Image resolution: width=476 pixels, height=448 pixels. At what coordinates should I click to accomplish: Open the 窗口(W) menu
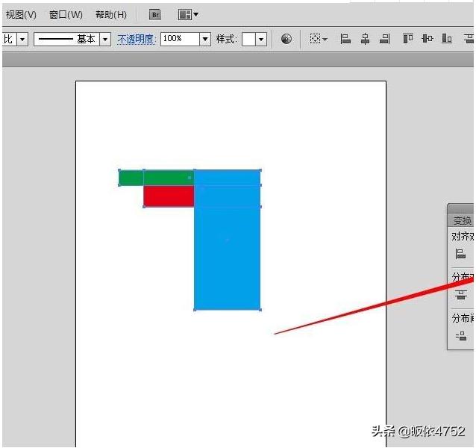[66, 14]
